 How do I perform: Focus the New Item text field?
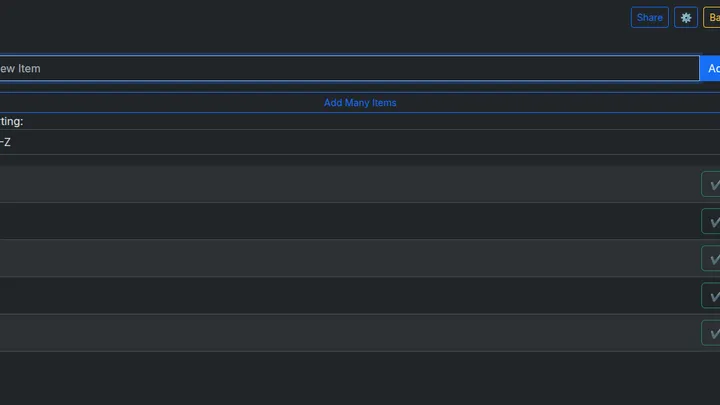[x=349, y=68]
